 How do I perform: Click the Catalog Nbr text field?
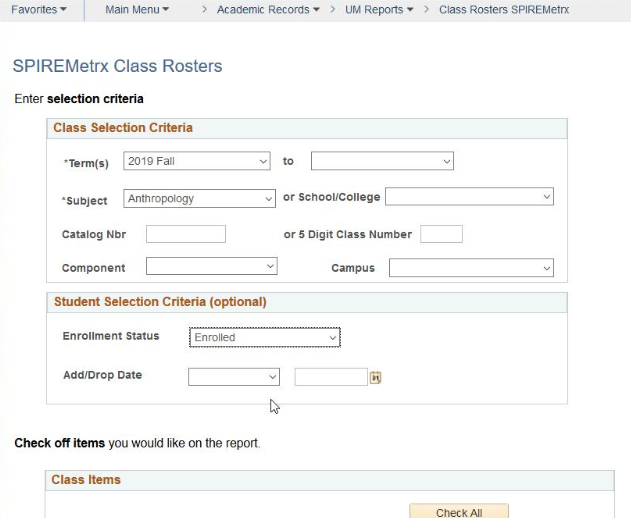186,234
